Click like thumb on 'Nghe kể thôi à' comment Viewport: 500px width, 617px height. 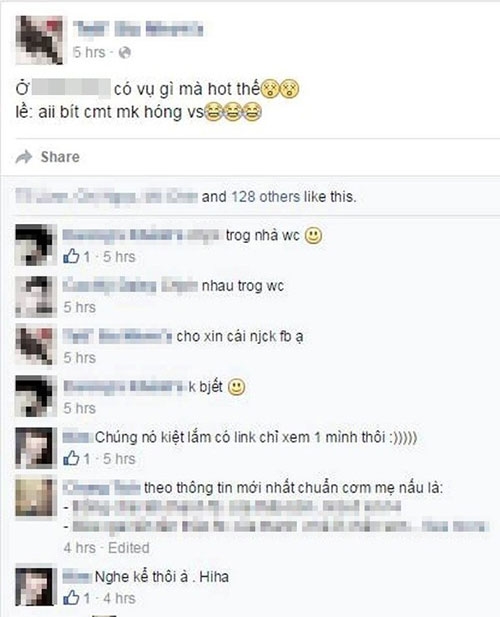pyautogui.click(x=71, y=598)
